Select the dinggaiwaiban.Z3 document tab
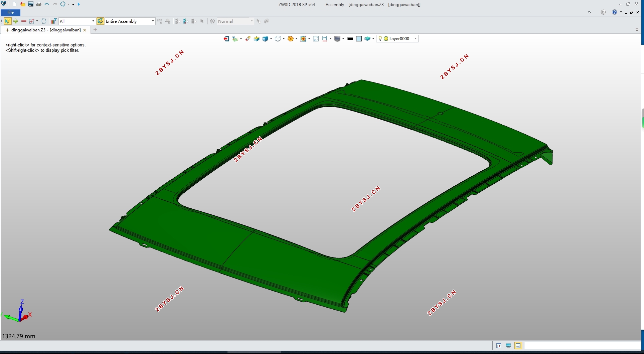Screen dimensions: 644x354 point(46,30)
